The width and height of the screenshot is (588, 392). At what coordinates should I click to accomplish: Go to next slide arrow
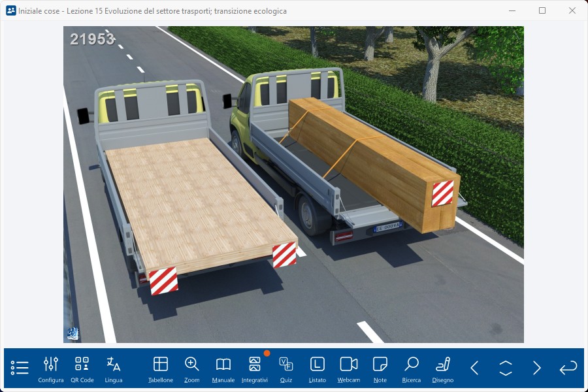click(x=537, y=368)
